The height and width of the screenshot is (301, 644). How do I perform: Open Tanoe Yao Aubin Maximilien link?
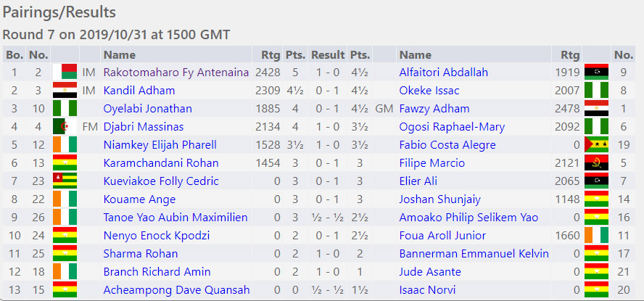click(176, 218)
